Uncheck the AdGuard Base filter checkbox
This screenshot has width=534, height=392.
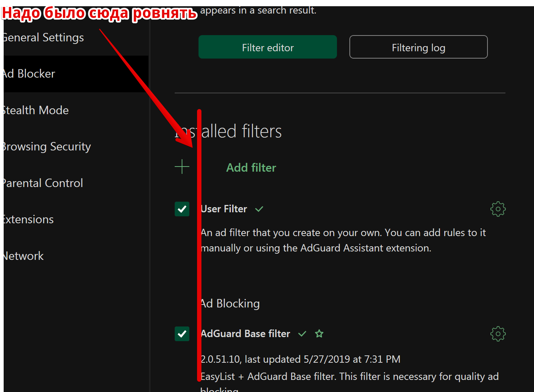(x=182, y=334)
